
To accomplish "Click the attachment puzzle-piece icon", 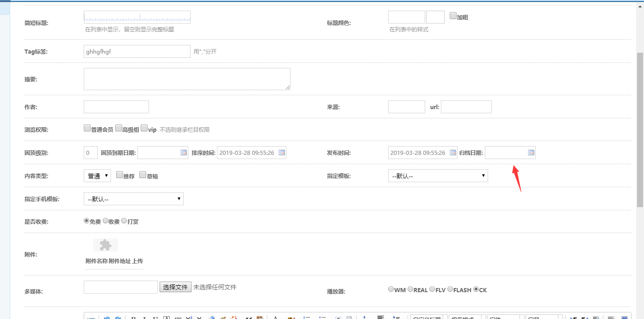I will tap(105, 245).
